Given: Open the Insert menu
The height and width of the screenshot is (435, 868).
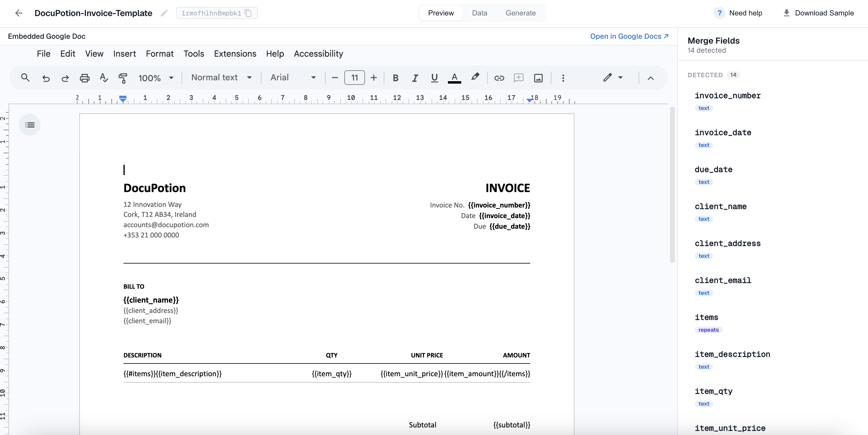Looking at the screenshot, I should (x=124, y=54).
